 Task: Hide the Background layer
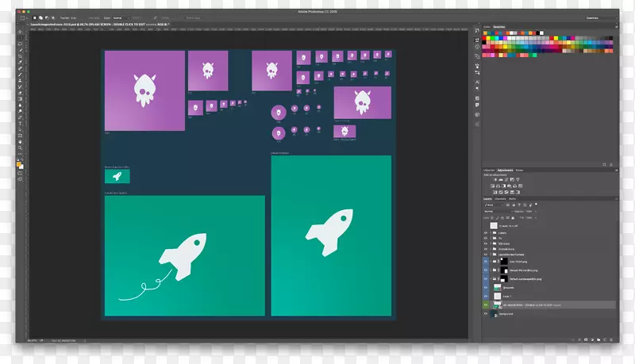[x=486, y=313]
